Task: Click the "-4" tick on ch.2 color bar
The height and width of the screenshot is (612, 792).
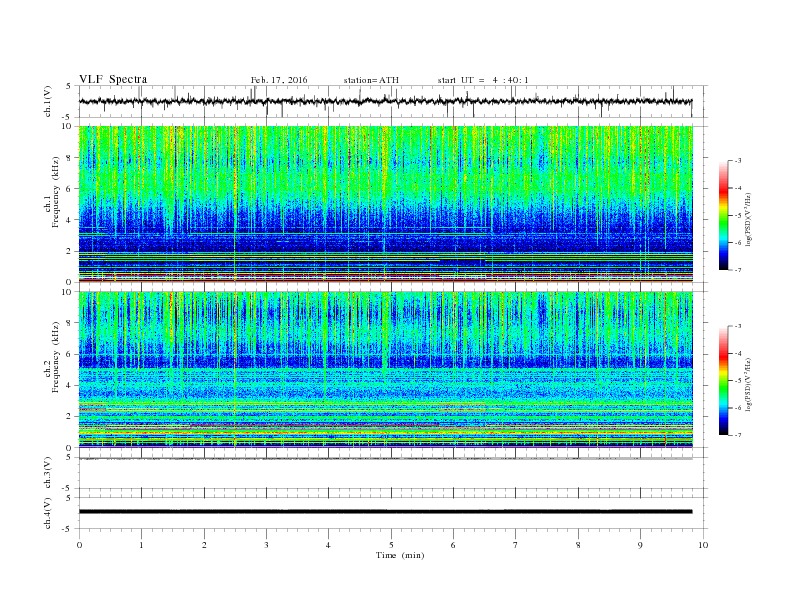Action: coord(738,353)
